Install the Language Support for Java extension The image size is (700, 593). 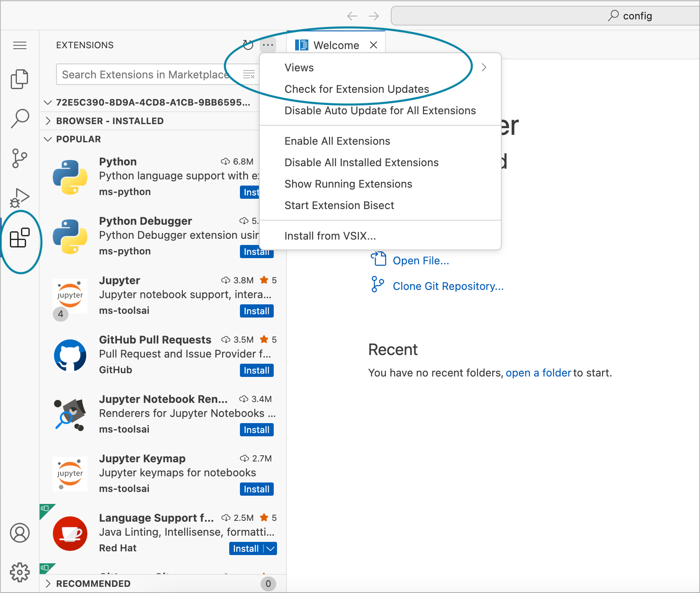click(246, 548)
